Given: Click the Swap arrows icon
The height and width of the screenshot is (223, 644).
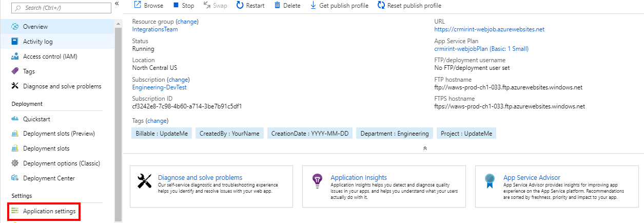Looking at the screenshot, I should pos(207,5).
